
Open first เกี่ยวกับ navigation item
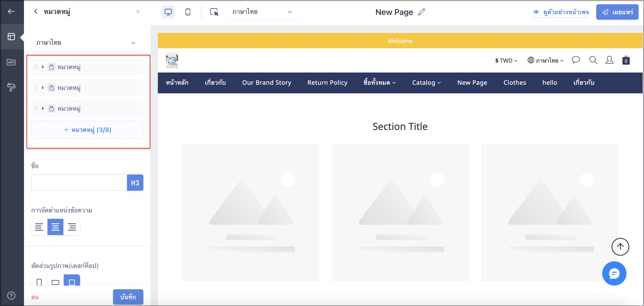[x=215, y=83]
